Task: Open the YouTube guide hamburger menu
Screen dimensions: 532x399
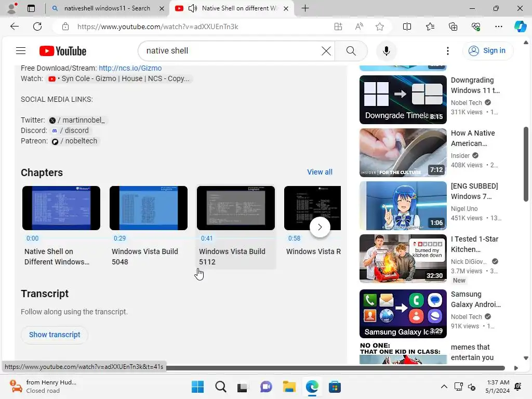Action: (x=21, y=51)
